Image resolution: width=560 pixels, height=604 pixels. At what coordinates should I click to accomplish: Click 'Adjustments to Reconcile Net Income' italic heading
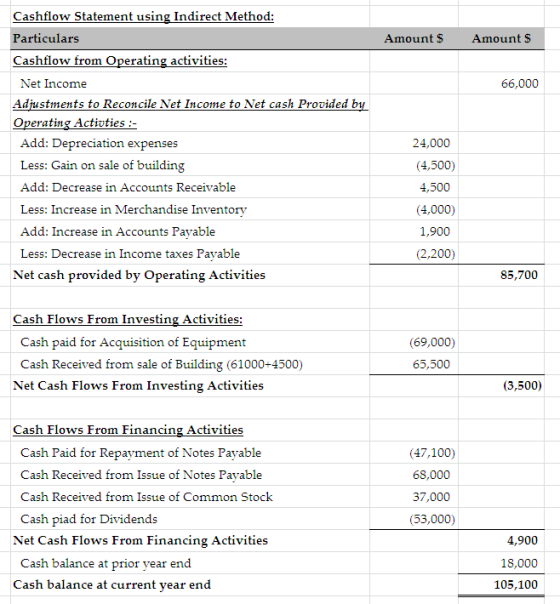(189, 104)
